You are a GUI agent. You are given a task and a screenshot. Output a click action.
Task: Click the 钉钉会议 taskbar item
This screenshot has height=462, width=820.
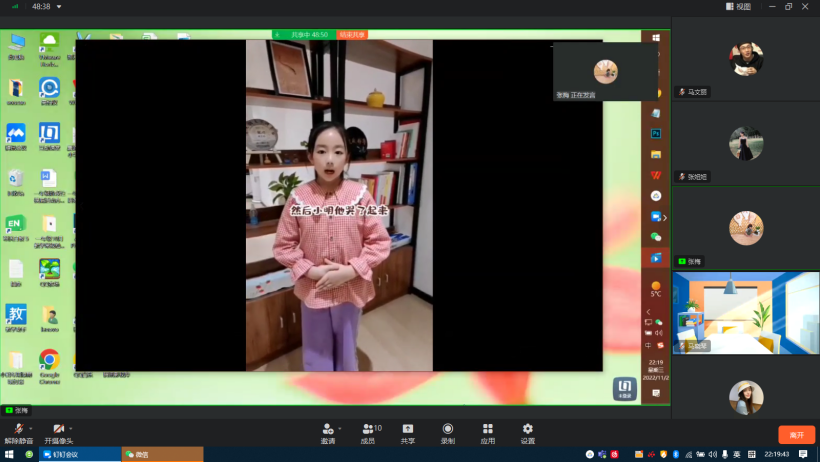(80, 454)
